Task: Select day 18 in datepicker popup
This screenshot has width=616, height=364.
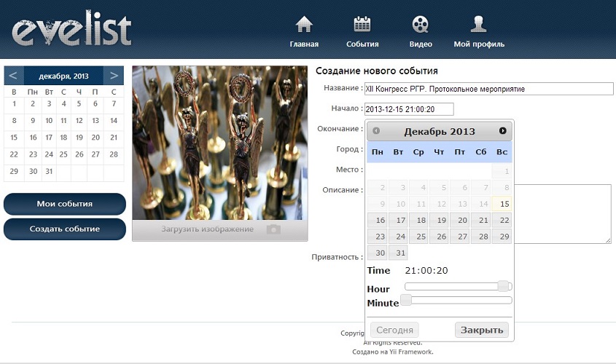Action: 418,220
